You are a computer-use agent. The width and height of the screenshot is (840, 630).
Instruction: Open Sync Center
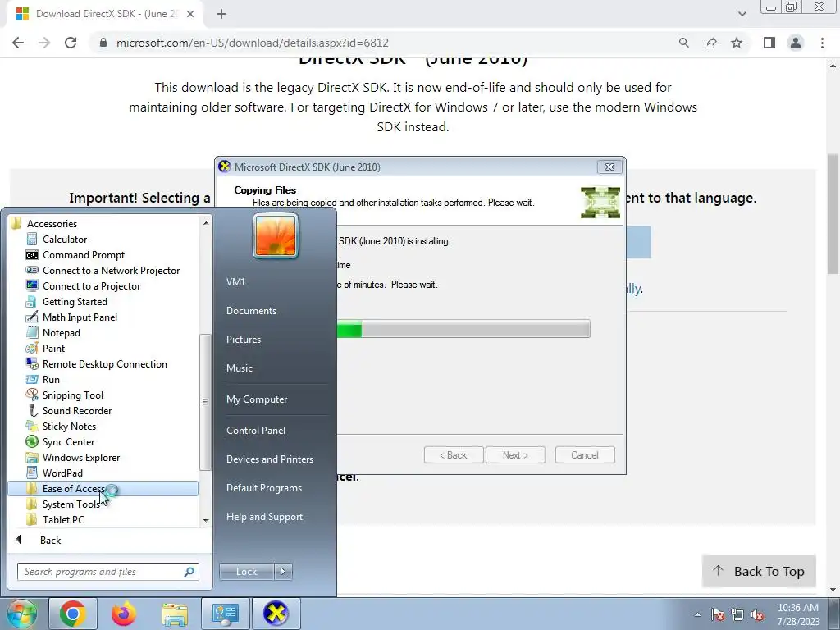pos(68,441)
